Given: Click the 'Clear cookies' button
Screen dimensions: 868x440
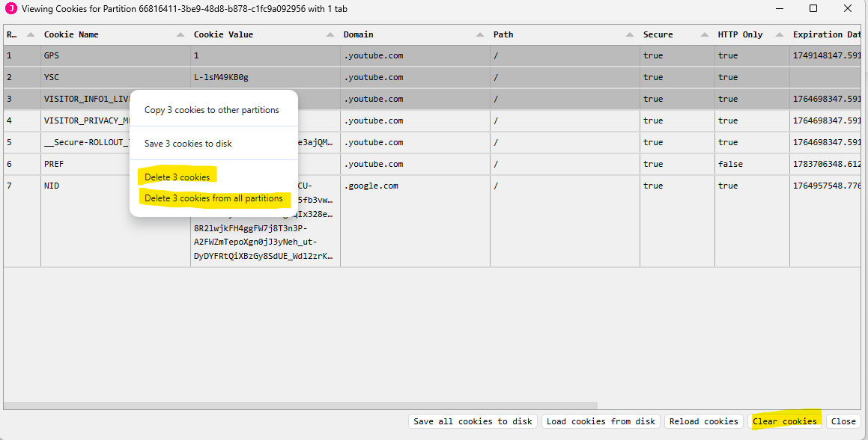Looking at the screenshot, I should (784, 421).
